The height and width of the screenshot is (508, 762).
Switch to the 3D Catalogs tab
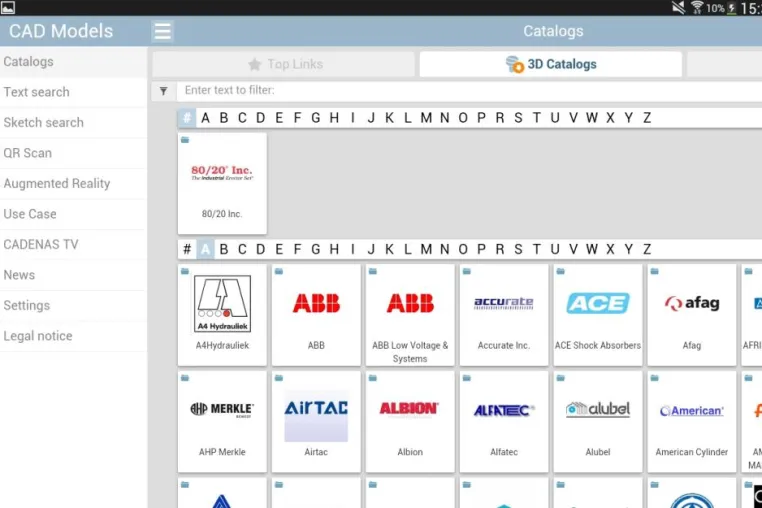pyautogui.click(x=551, y=64)
